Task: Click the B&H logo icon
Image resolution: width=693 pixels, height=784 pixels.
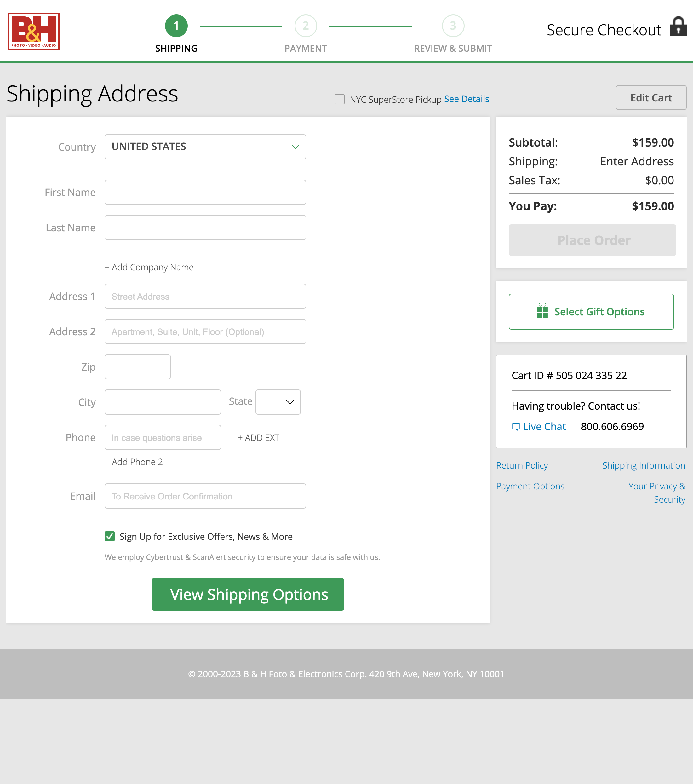Action: pyautogui.click(x=34, y=32)
